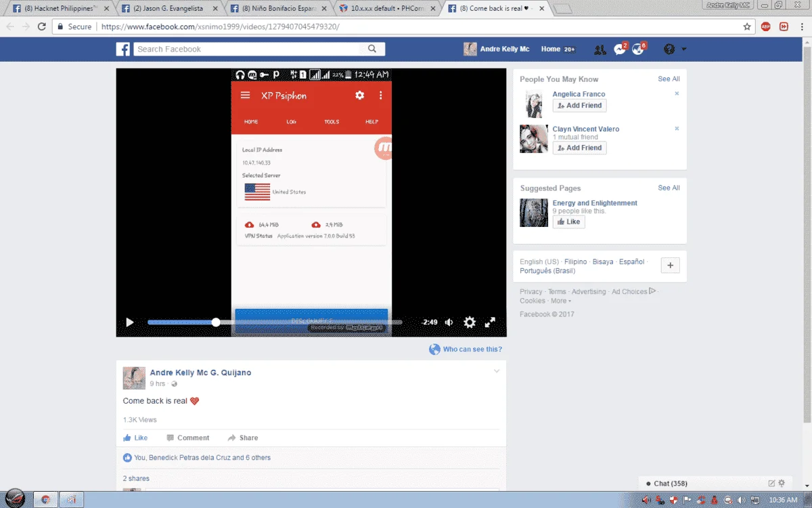Reload the page with refresh button
Image resolution: width=812 pixels, height=508 pixels.
42,26
